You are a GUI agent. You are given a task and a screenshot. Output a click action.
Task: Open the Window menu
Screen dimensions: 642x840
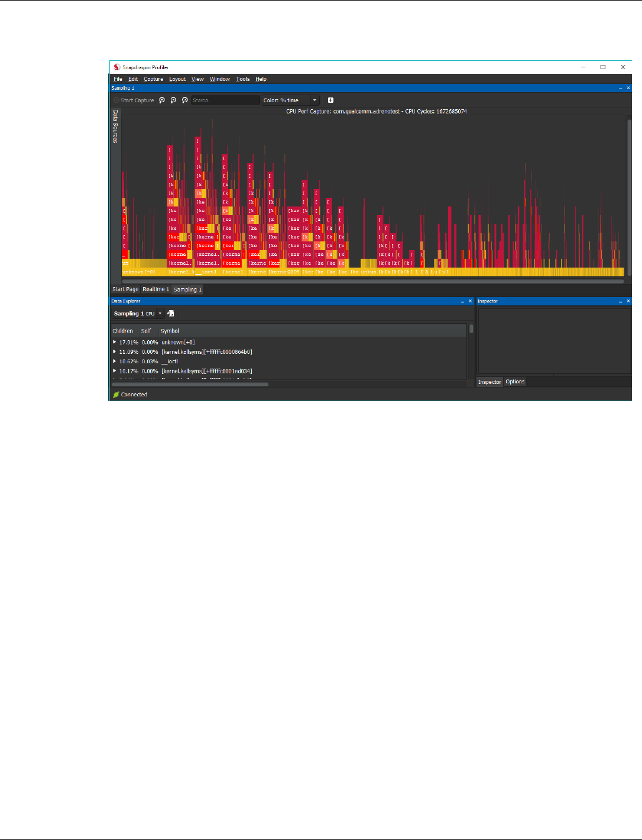(x=220, y=79)
